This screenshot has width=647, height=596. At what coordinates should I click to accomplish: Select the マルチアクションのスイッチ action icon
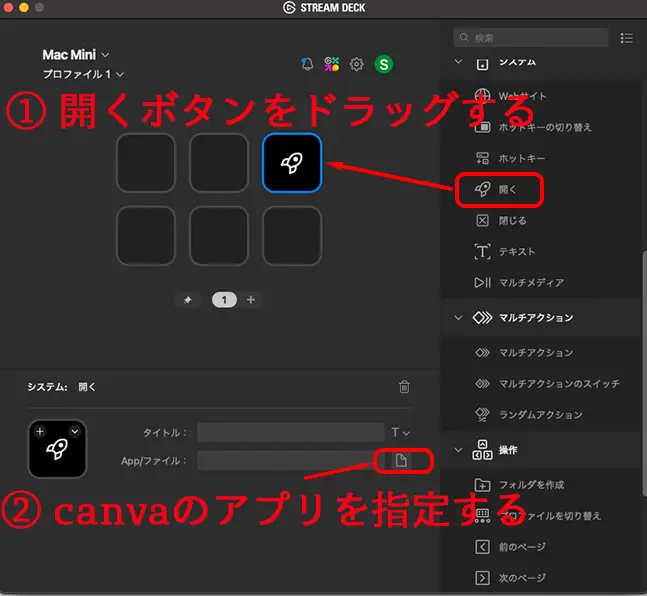[x=482, y=383]
